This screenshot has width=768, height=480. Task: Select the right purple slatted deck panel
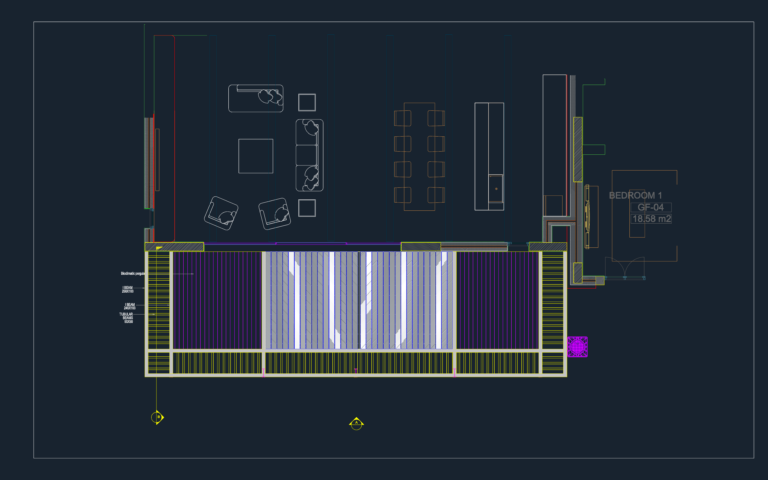tap(498, 300)
